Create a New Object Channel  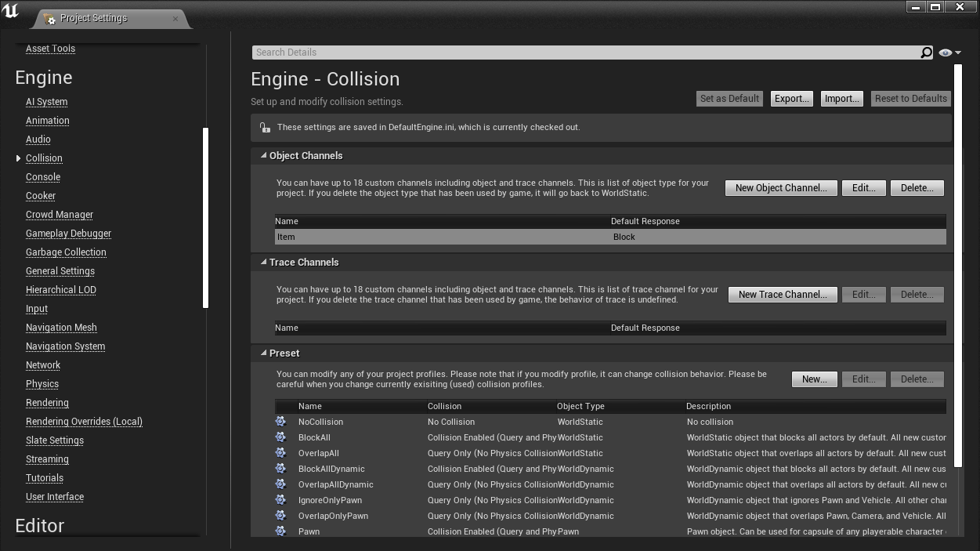point(781,188)
